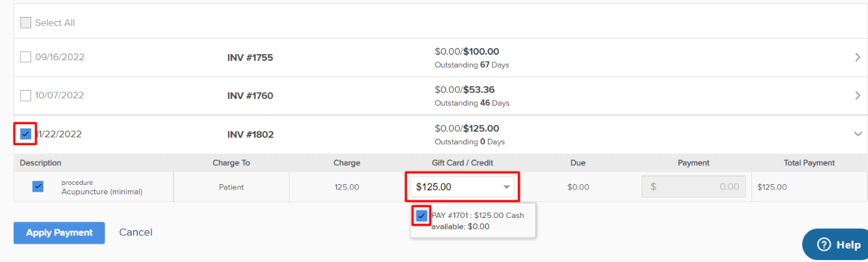Click the Gift Card / Credit column header
This screenshot has height=262, width=868.
click(462, 163)
